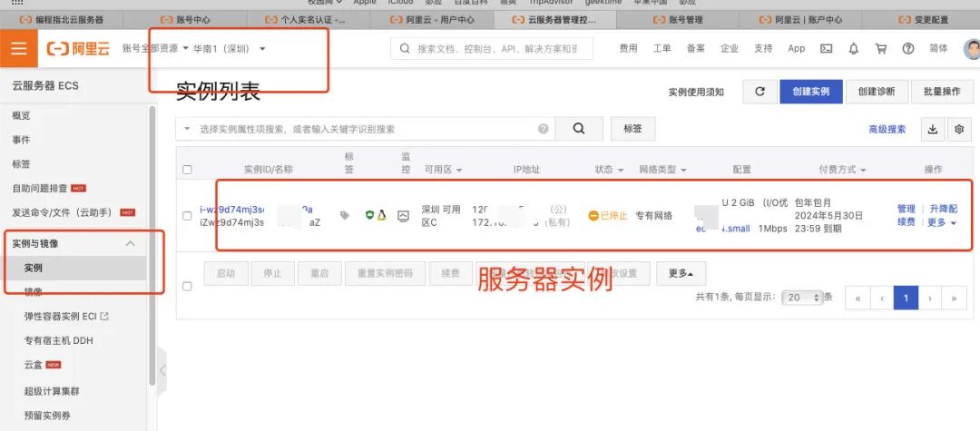980x431 pixels.
Task: Click 创建诊断 button
Action: [x=877, y=92]
